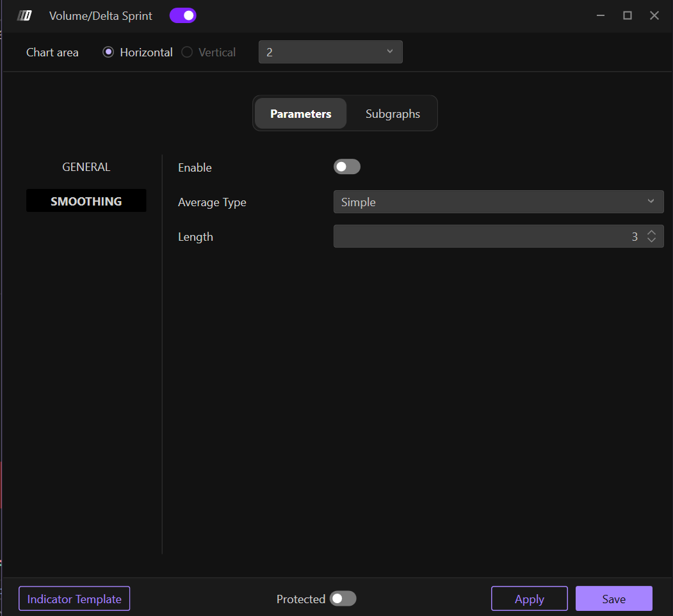Enable the Protected switch

pos(343,599)
